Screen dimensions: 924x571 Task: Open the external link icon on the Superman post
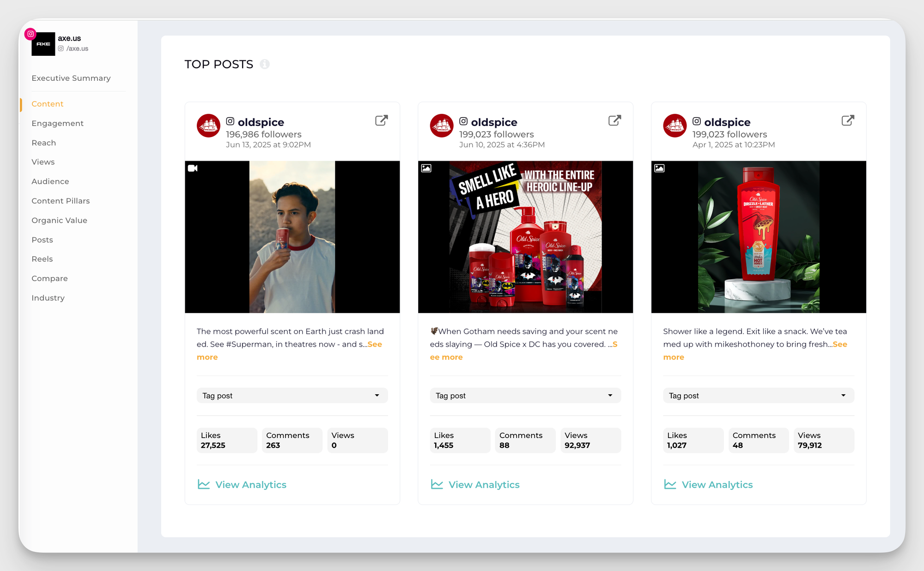click(x=381, y=120)
